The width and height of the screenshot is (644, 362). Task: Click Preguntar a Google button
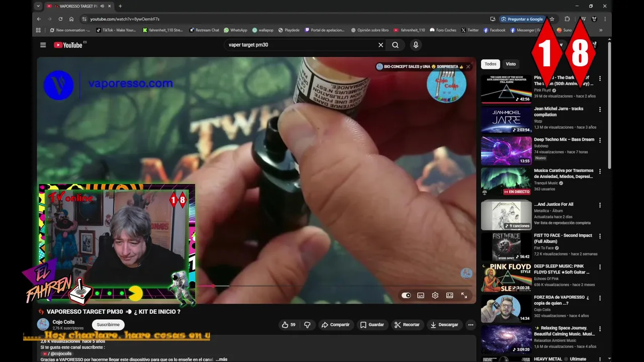pos(522,19)
